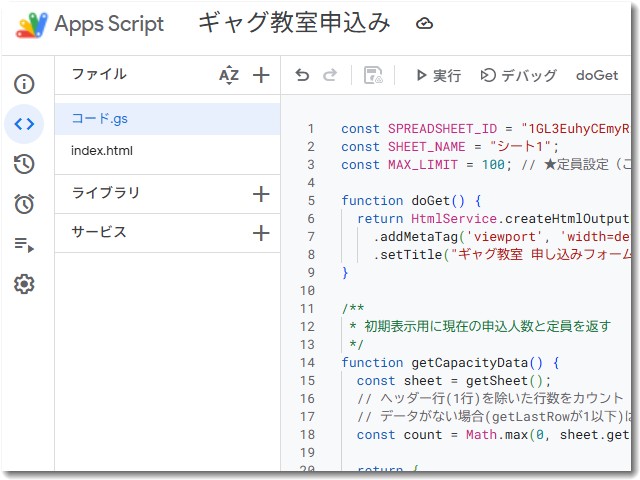Click the cloud save status icon

click(425, 24)
